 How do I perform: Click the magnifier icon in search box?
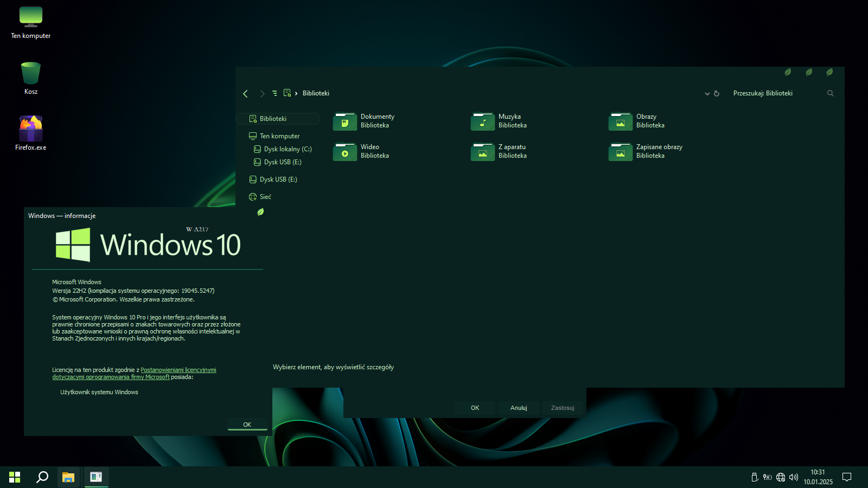click(830, 94)
